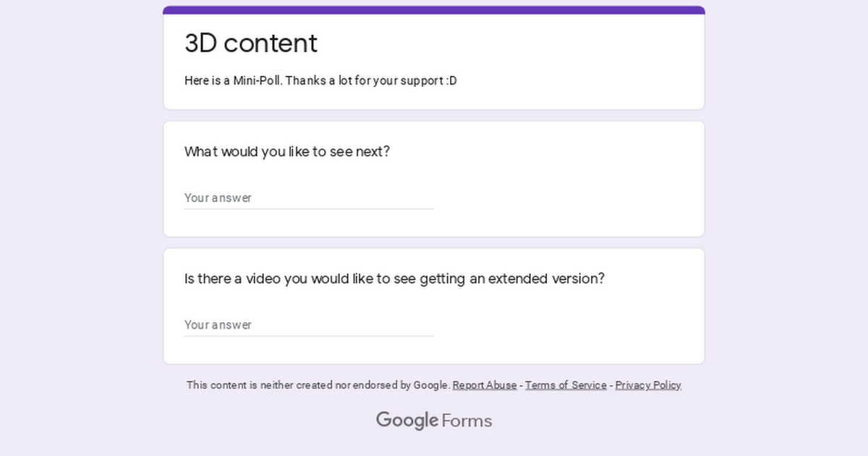Open the Privacy Policy link

[648, 385]
